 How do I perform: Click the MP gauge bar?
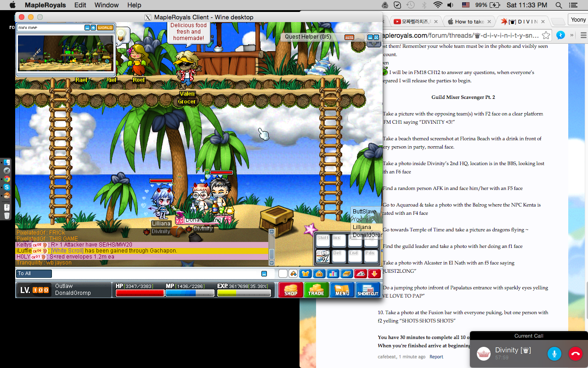190,293
